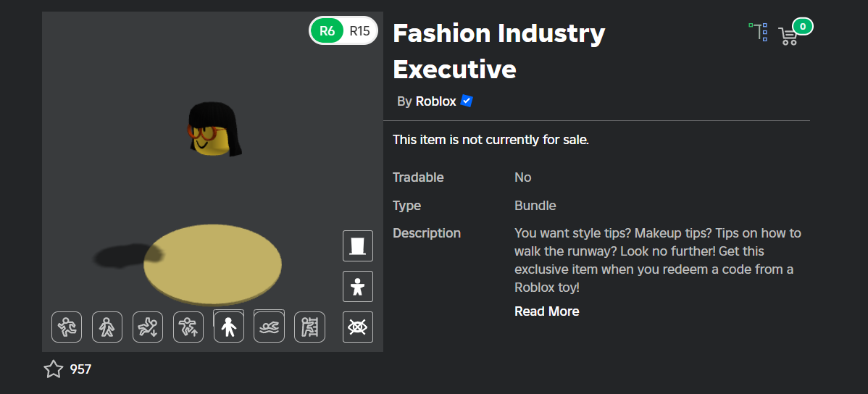868x394 pixels.
Task: Play the run animation preview
Action: (67, 327)
